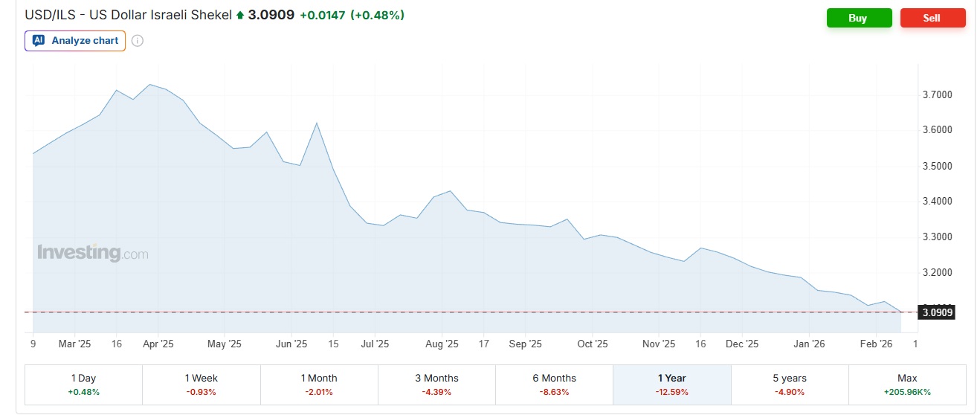Screen dimensions: 980x415
Task: Click the Sep '25 x-axis label
Action: pos(526,344)
